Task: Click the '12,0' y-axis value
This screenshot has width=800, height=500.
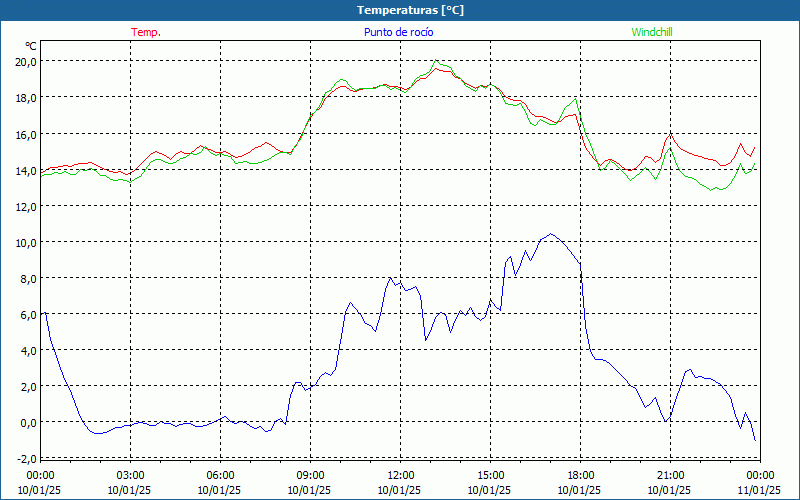Action: coord(26,207)
